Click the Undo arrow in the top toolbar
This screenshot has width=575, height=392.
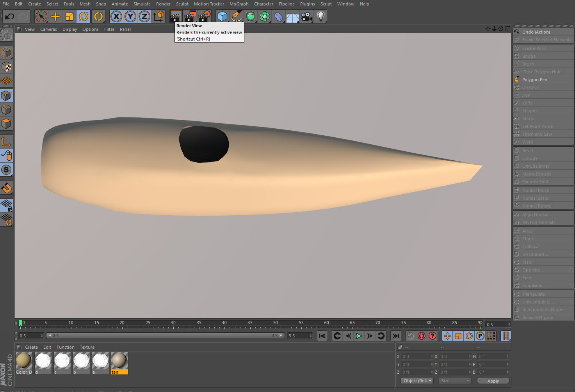[x=9, y=16]
